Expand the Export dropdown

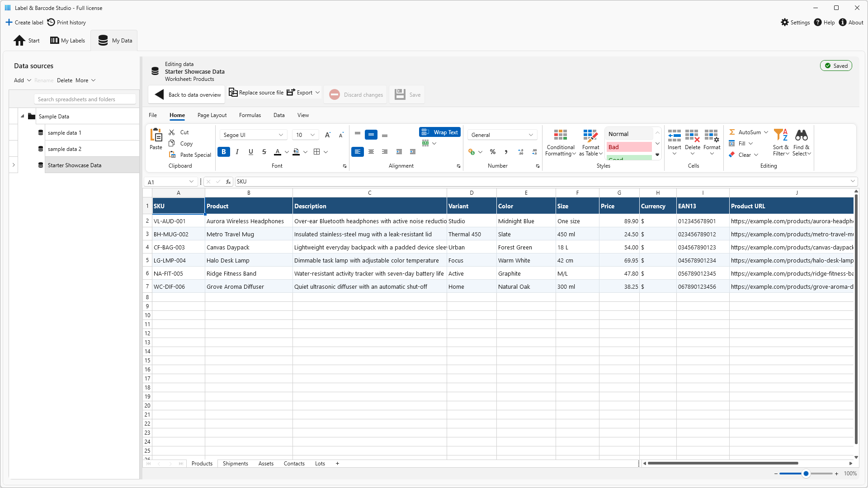pyautogui.click(x=317, y=93)
